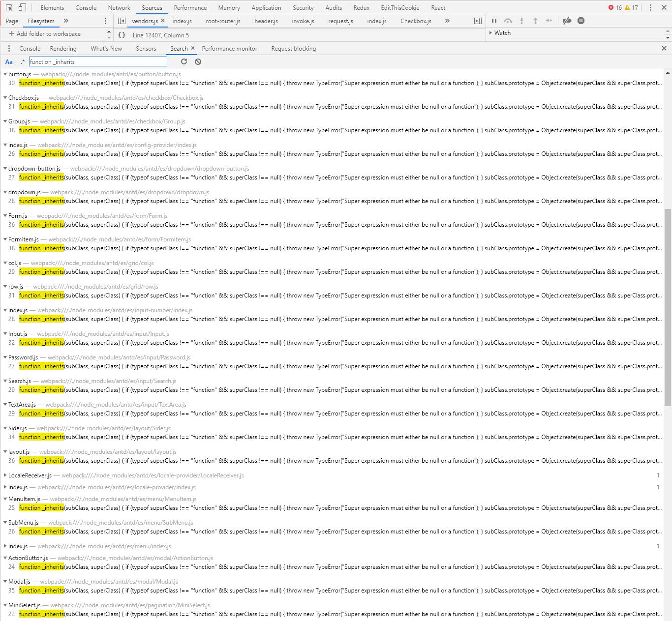Switch to the Network panel tab
Image resolution: width=672 pixels, height=621 pixels.
coord(119,7)
